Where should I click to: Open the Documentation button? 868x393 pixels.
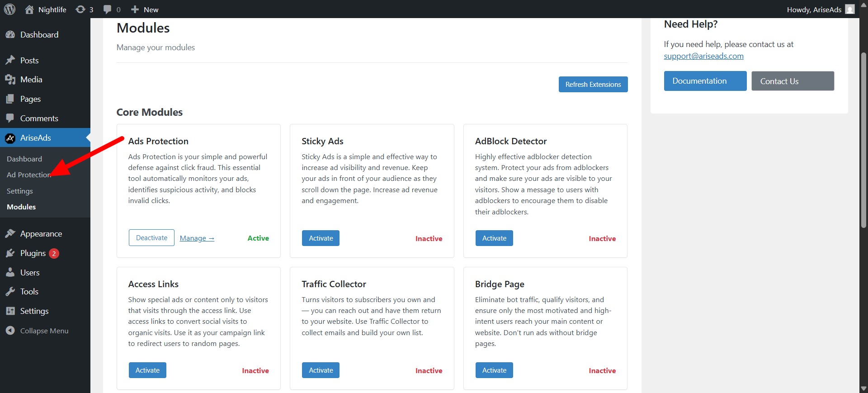coord(705,81)
